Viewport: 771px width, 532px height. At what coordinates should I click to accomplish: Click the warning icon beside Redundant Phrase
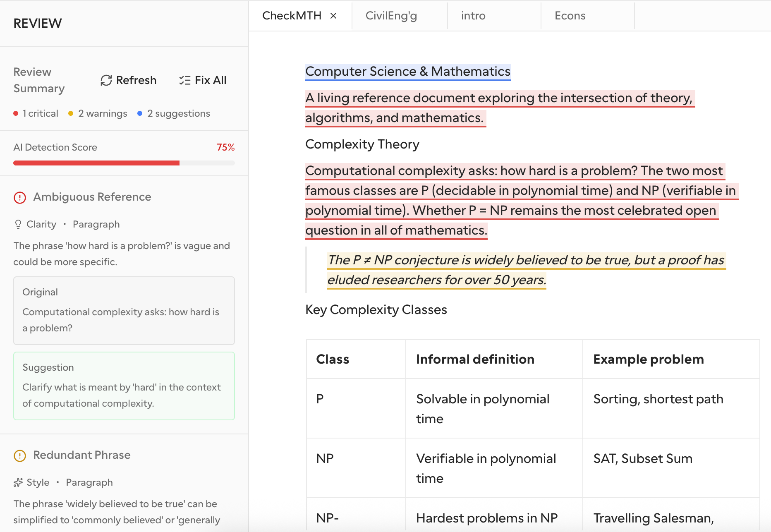(x=20, y=455)
